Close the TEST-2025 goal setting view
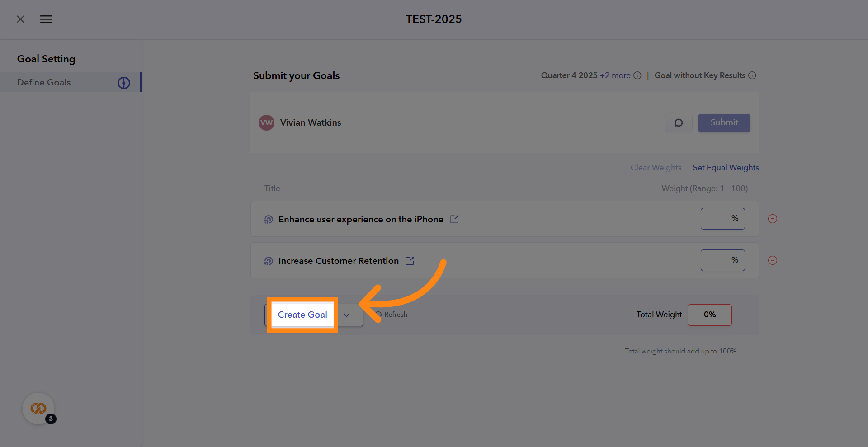This screenshot has width=868, height=447. [x=20, y=19]
